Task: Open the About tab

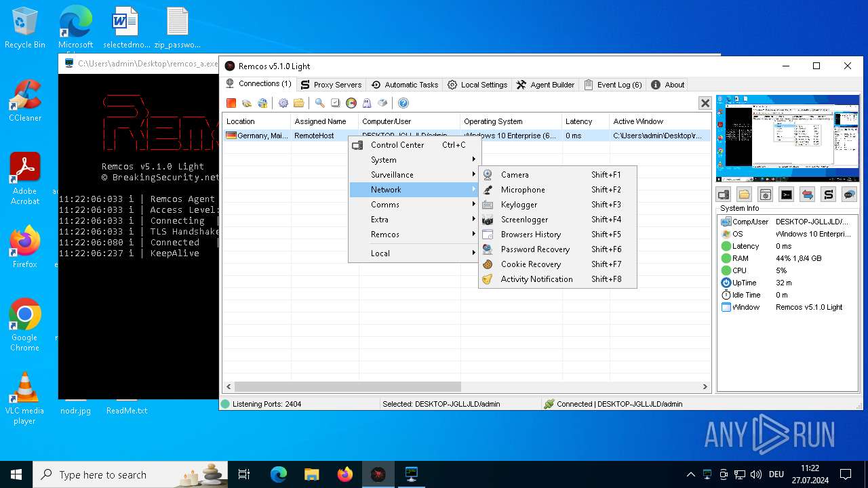Action: point(668,85)
